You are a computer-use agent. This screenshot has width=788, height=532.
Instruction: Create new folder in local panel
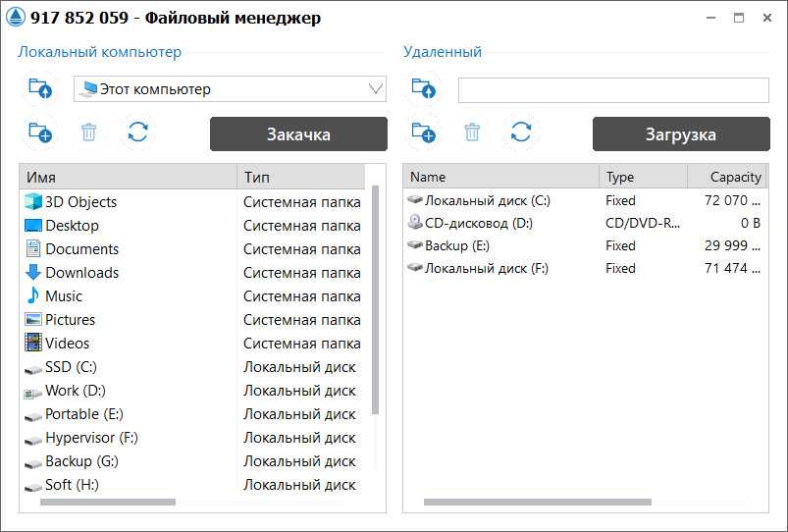pyautogui.click(x=40, y=133)
